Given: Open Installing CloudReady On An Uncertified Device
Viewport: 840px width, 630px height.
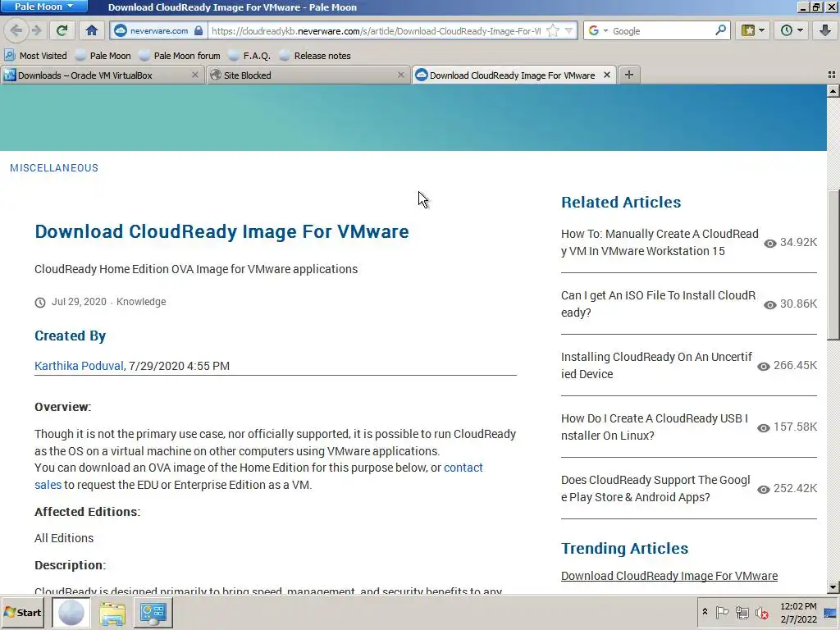Looking at the screenshot, I should (656, 365).
